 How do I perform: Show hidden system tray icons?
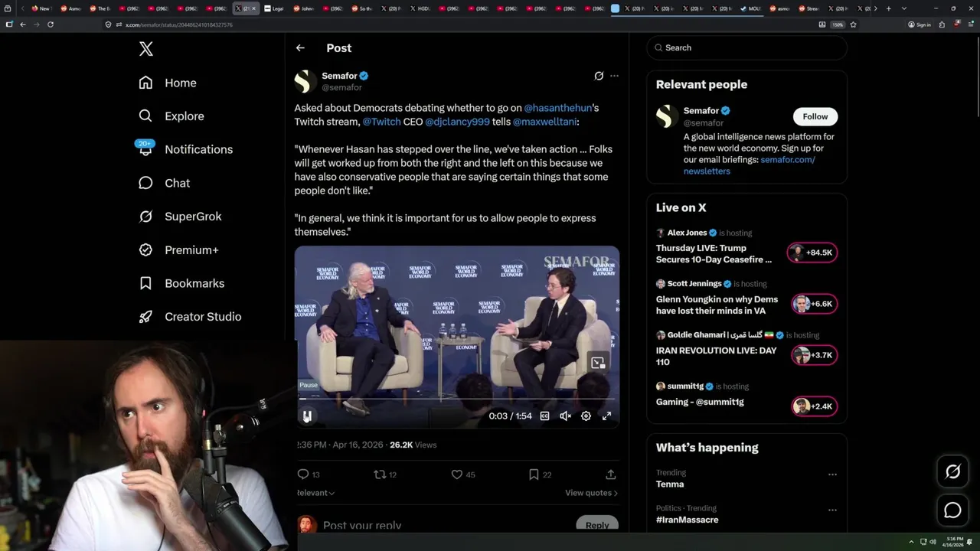coord(911,542)
